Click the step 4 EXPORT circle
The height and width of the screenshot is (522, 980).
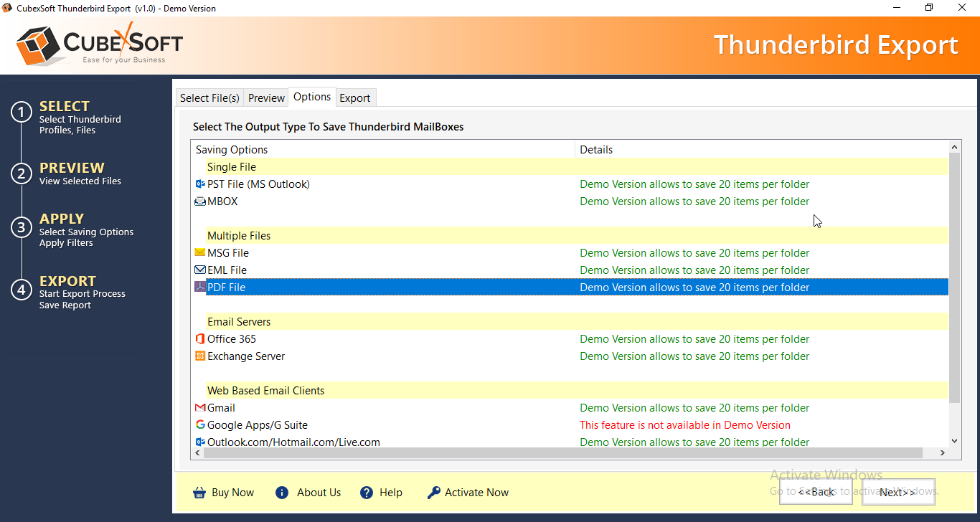click(x=22, y=290)
